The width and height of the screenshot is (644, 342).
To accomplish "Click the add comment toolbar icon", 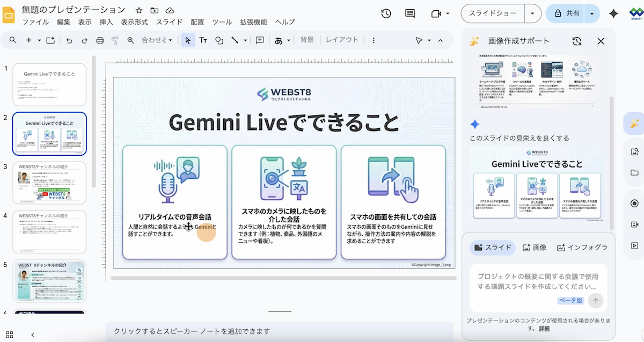I will point(260,40).
